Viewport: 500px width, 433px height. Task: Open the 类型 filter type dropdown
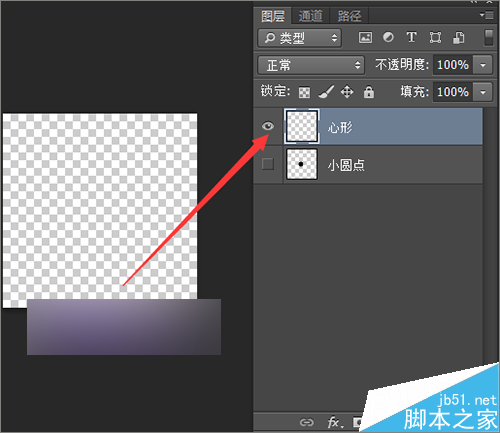(299, 38)
